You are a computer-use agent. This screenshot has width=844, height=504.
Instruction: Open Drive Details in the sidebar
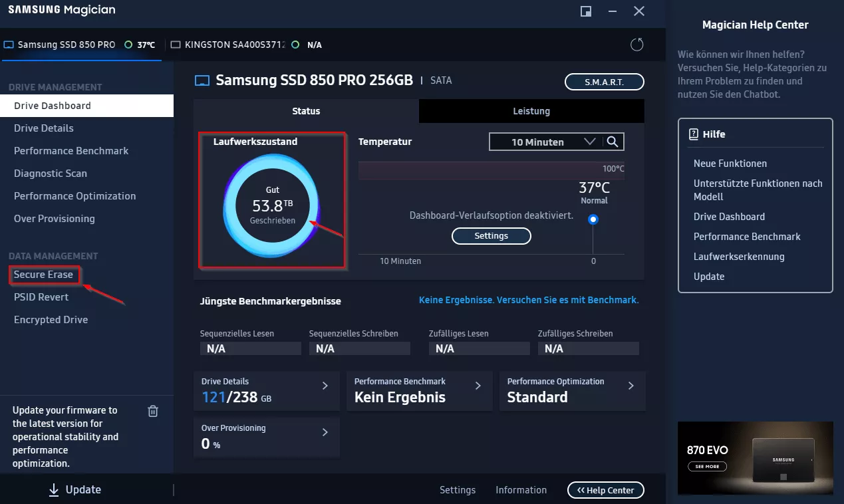coord(86,128)
